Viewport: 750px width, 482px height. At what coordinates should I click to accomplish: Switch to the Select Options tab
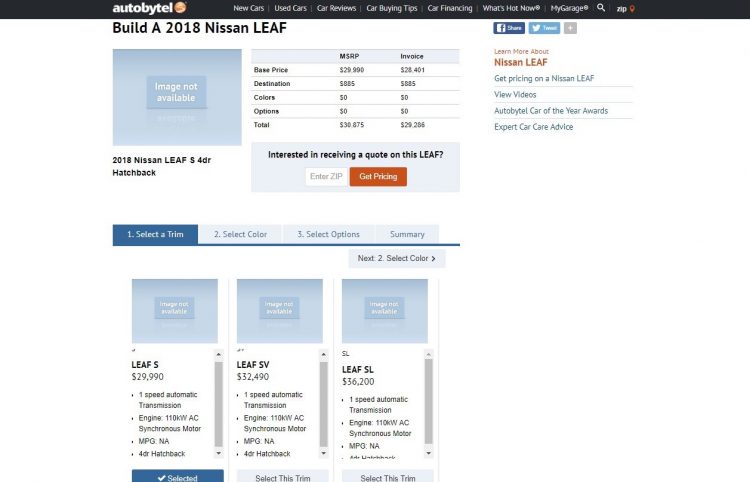[328, 234]
